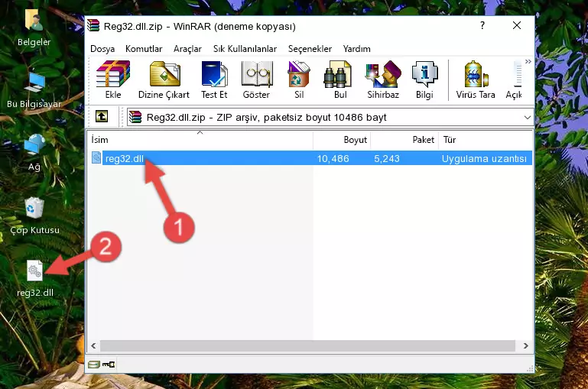Run Test Et on the archive
The height and width of the screenshot is (389, 588).
coord(214,79)
